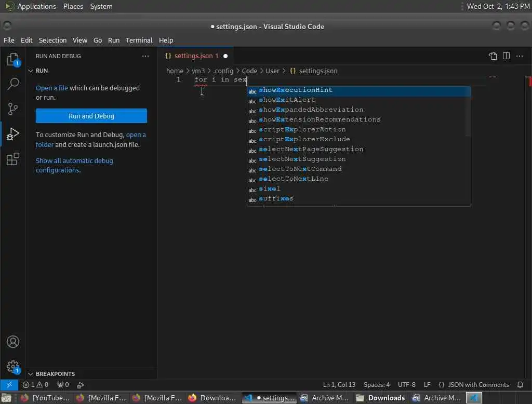Open the Go menu
Viewport: 532px width, 404px height.
(x=98, y=40)
